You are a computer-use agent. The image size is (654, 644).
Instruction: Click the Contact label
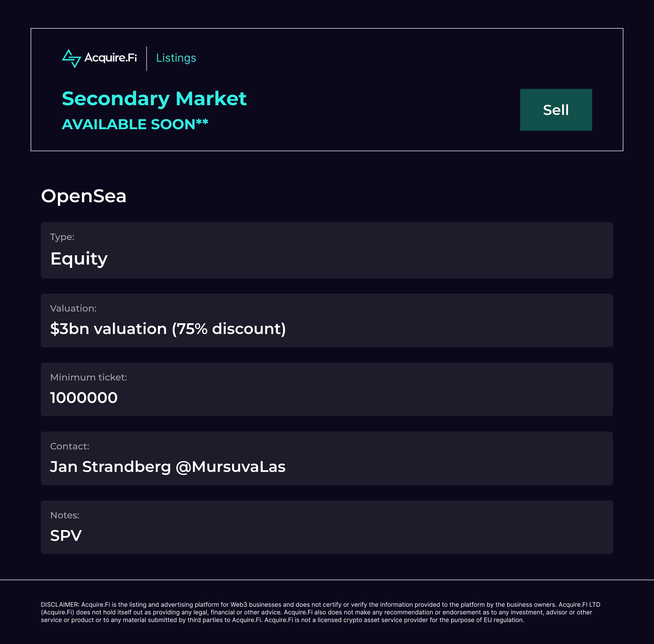coord(70,446)
